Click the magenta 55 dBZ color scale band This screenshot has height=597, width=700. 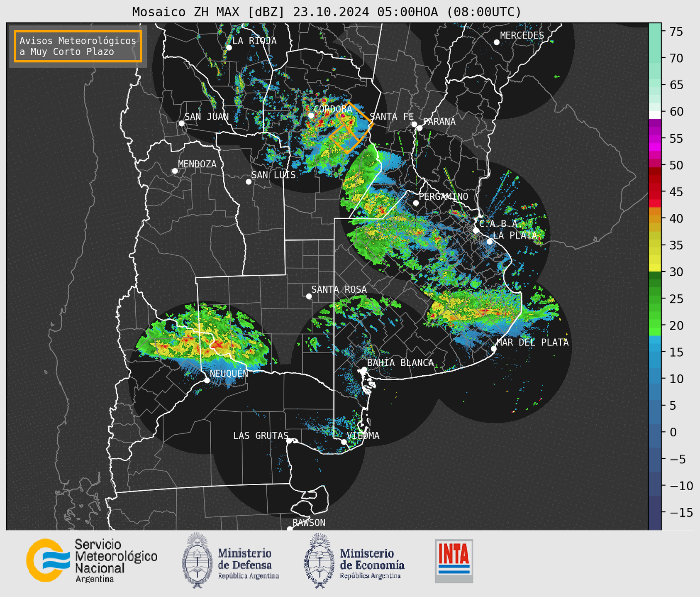655,139
